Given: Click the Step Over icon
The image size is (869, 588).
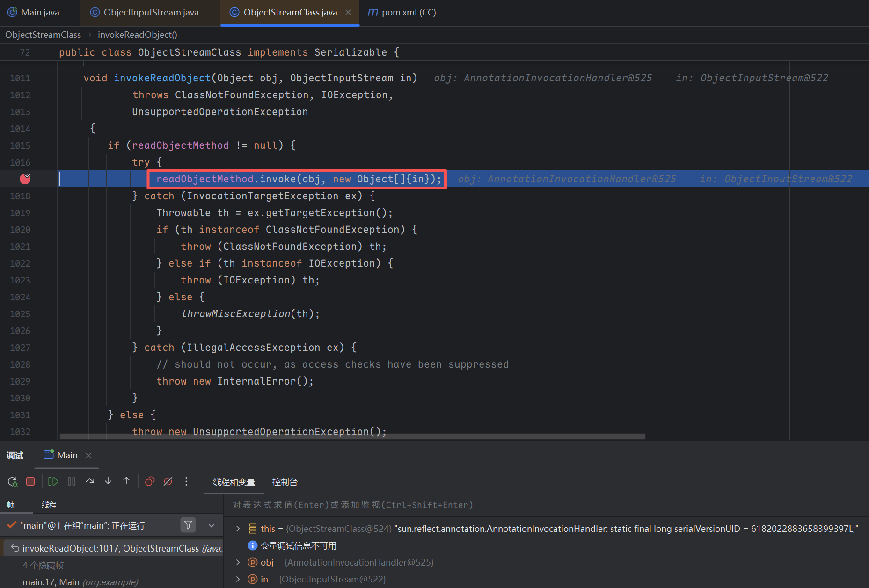Looking at the screenshot, I should (90, 481).
